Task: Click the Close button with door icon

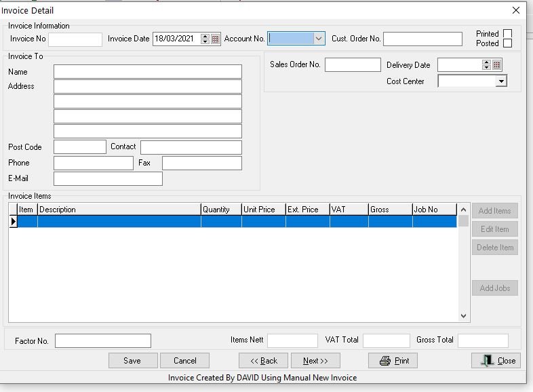Action: (x=496, y=361)
